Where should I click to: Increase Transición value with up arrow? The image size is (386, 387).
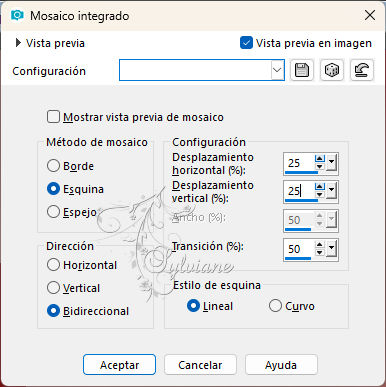[x=320, y=245]
